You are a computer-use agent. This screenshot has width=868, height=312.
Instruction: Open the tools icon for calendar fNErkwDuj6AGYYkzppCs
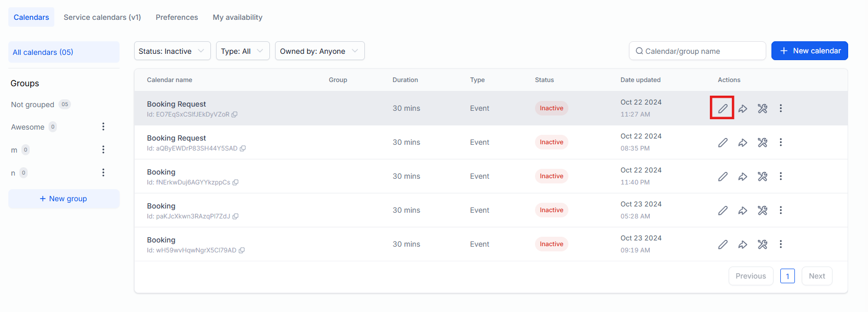tap(762, 177)
